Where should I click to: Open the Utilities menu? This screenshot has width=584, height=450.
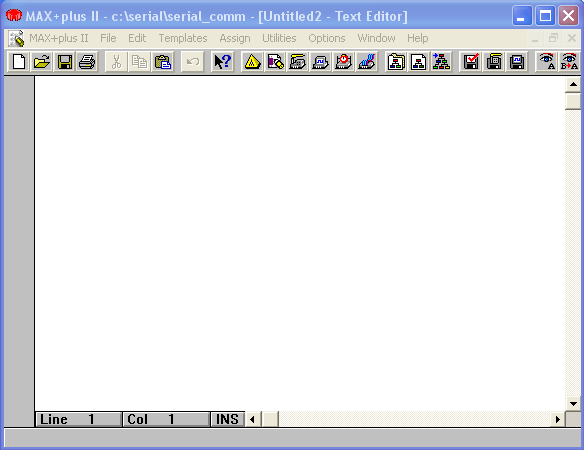[279, 38]
